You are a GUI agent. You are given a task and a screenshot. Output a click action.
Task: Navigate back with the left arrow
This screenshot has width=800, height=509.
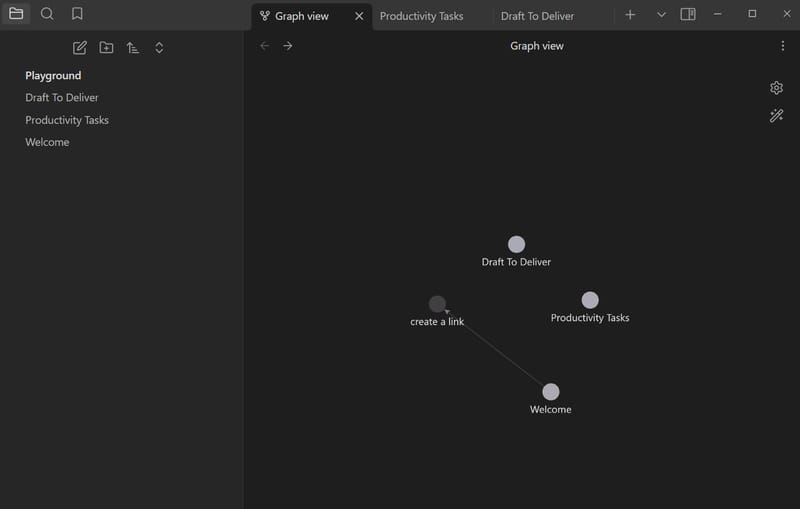pos(265,46)
